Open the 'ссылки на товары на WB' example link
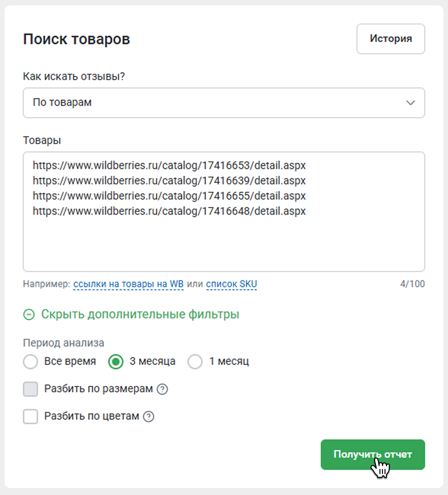448x495 pixels. point(128,284)
